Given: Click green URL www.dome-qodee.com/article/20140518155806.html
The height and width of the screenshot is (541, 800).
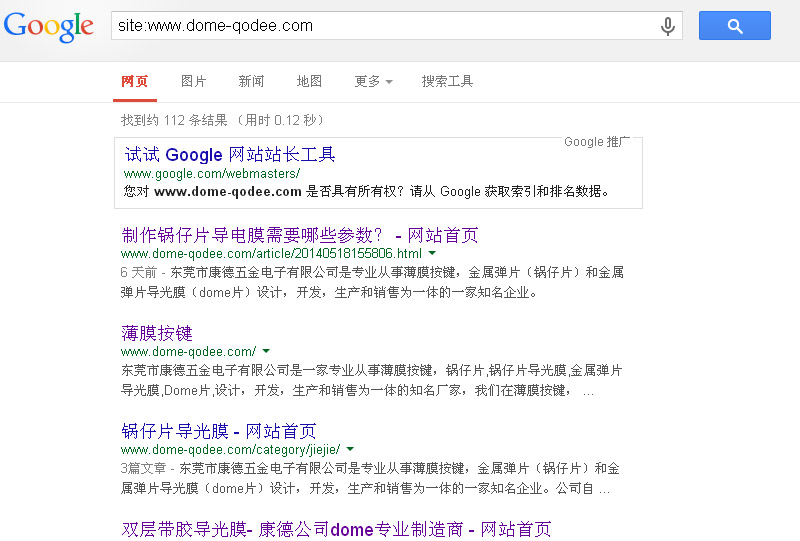Looking at the screenshot, I should (271, 253).
